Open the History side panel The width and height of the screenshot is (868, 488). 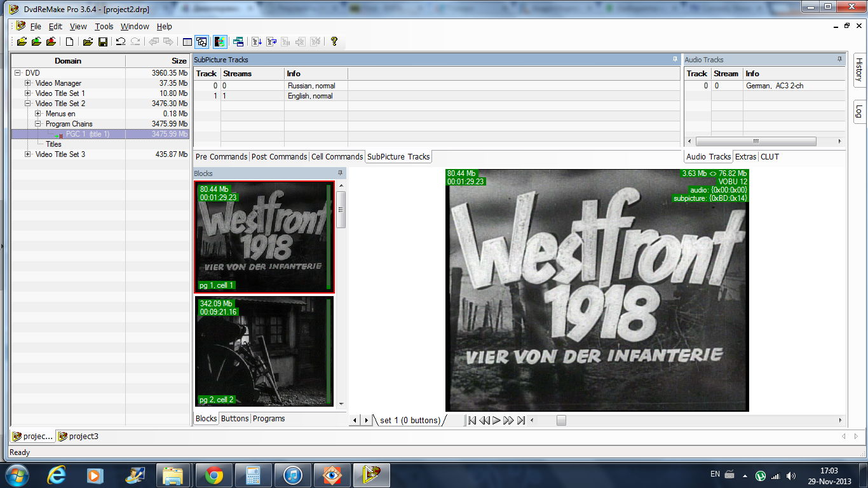point(858,70)
